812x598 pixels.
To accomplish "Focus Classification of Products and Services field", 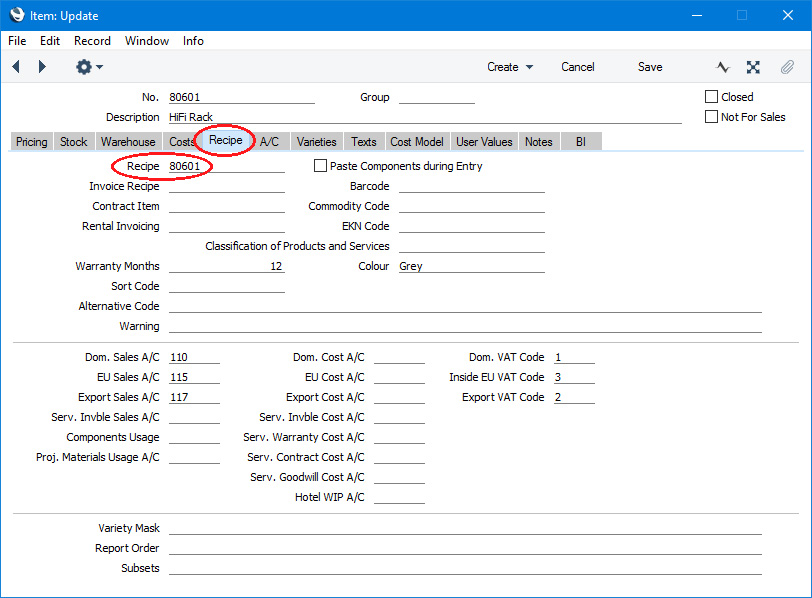I will point(472,246).
